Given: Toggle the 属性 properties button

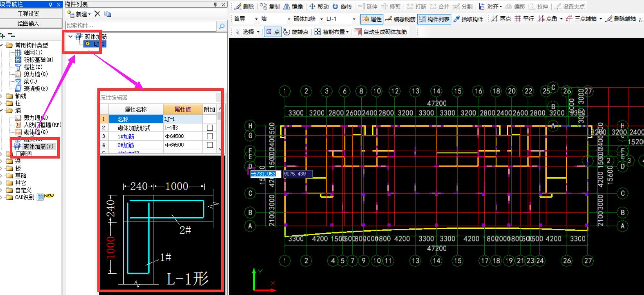Looking at the screenshot, I should click(x=372, y=19).
